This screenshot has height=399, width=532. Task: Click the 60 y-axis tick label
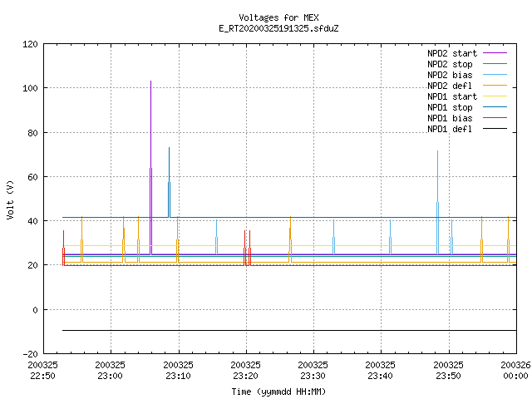32,177
